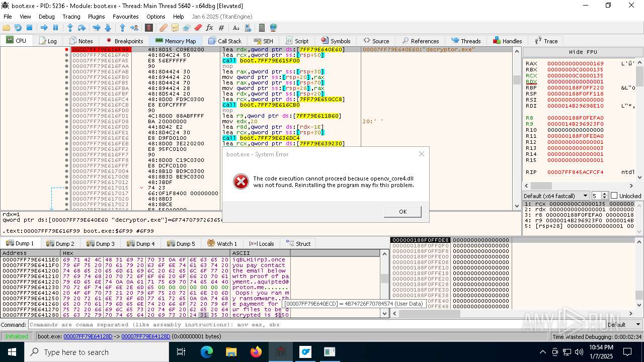Toggle the Unlocked checkbox
Viewport: 644px width, 362px height.
coord(613,196)
